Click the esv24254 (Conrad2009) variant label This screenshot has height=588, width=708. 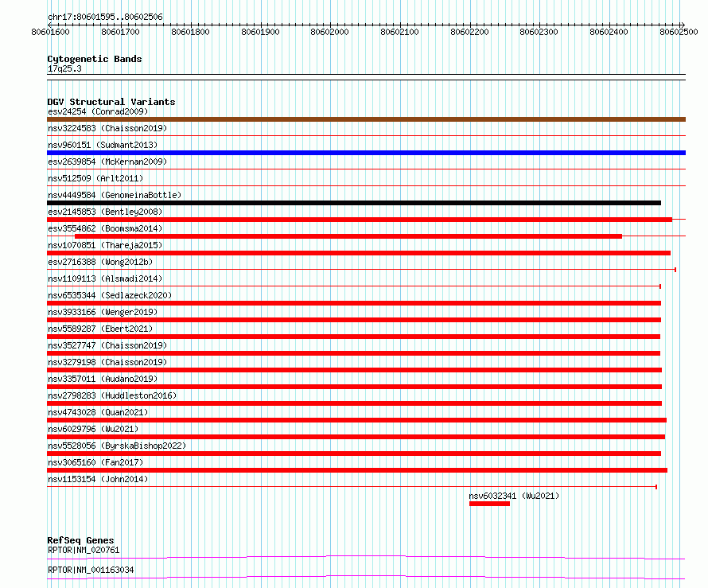point(98,111)
